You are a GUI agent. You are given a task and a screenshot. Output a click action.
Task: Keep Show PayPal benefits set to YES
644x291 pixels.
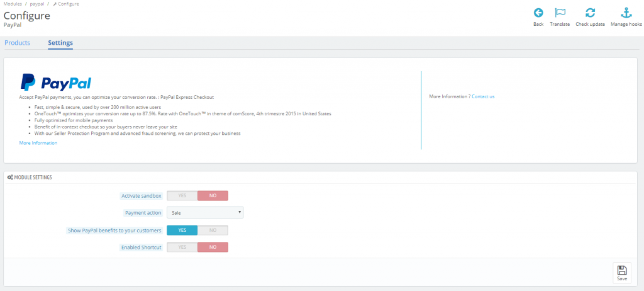click(182, 231)
